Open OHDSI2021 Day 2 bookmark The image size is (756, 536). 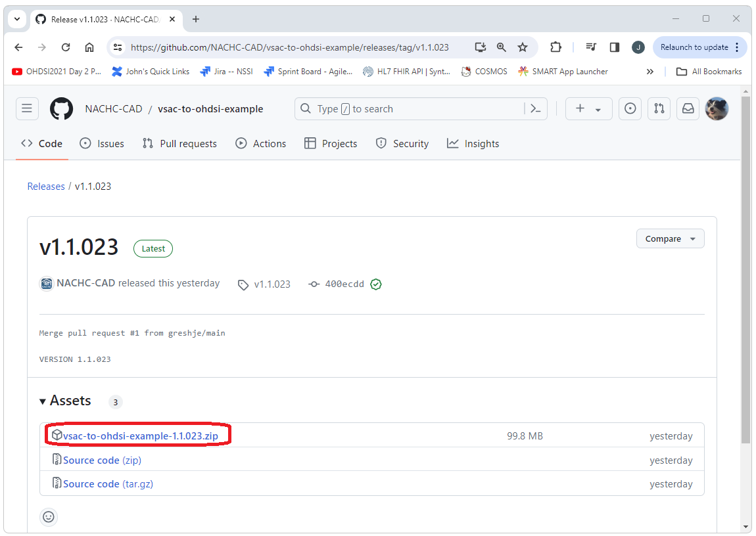click(57, 72)
